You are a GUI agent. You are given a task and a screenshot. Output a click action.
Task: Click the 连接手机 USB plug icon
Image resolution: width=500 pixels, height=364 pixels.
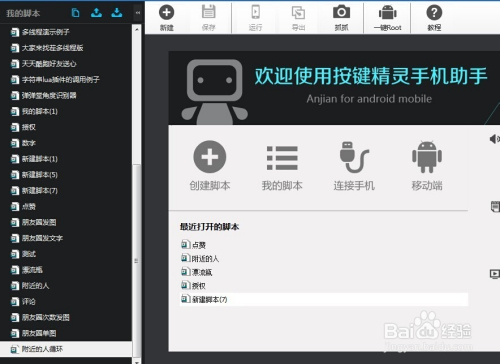click(354, 157)
